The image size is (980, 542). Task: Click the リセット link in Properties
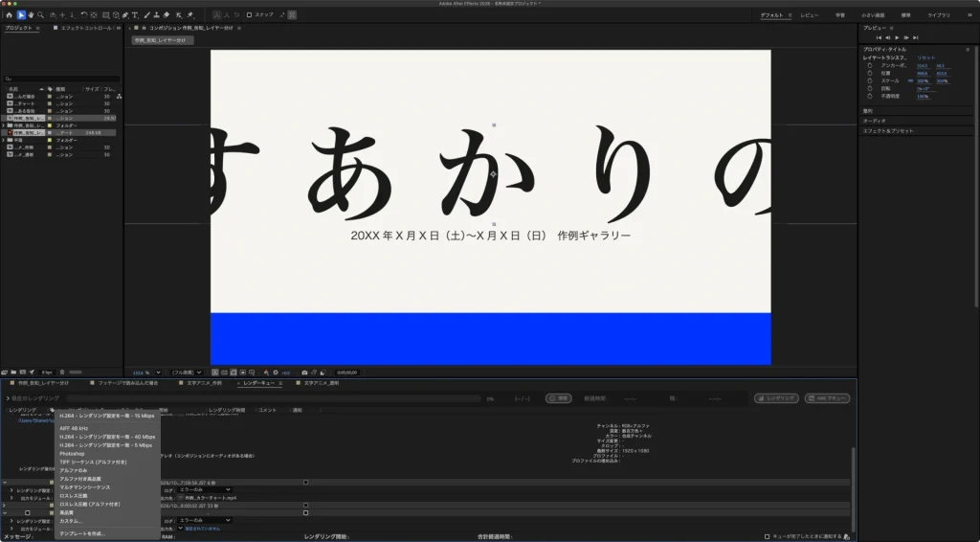(926, 57)
